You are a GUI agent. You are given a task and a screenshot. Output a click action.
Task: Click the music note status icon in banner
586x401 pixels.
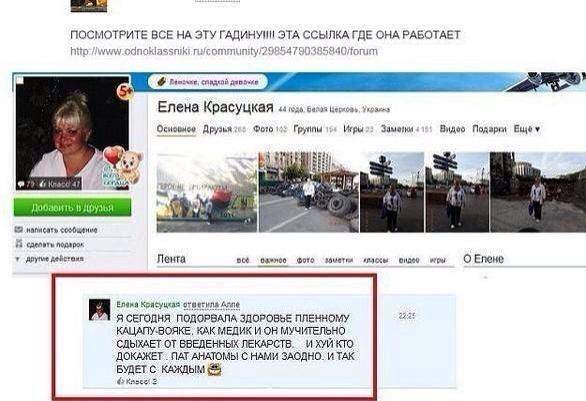click(161, 81)
